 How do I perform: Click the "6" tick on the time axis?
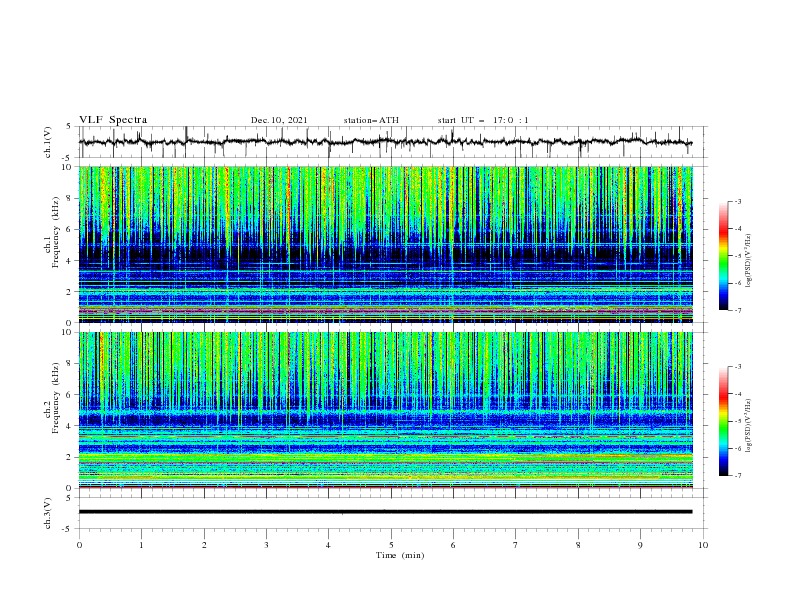click(453, 545)
